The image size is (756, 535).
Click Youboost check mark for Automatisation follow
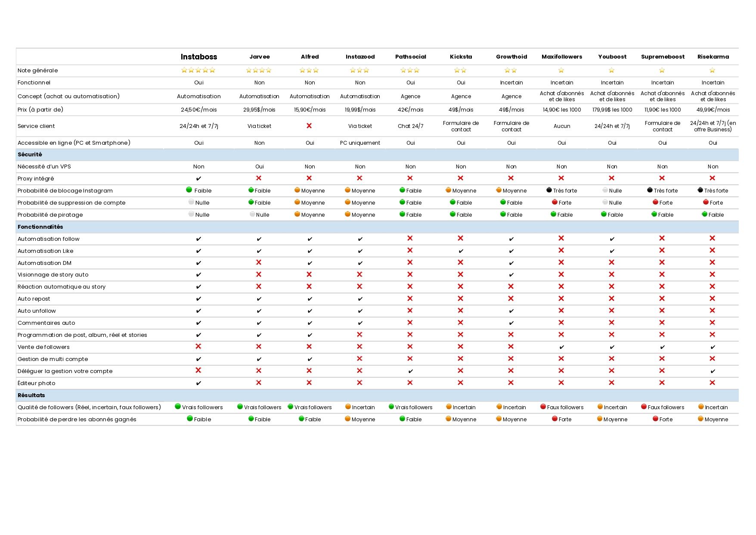tap(612, 239)
